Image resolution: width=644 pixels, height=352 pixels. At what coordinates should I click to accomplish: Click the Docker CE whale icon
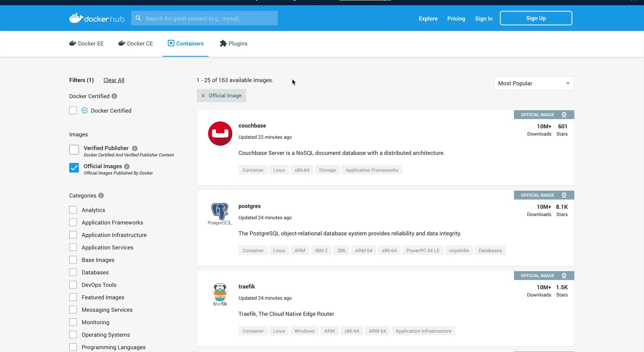(x=122, y=43)
